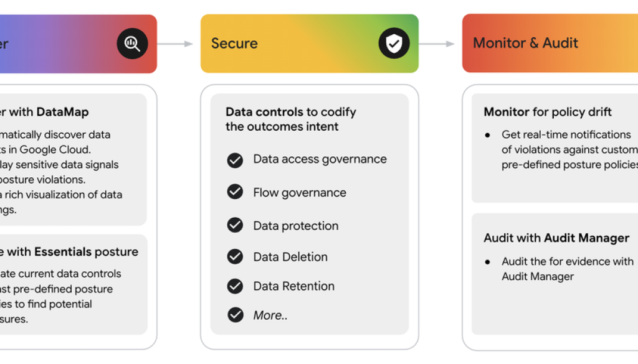This screenshot has width=638, height=364.
Task: Click the checkmark icon beside More..
Action: click(235, 315)
